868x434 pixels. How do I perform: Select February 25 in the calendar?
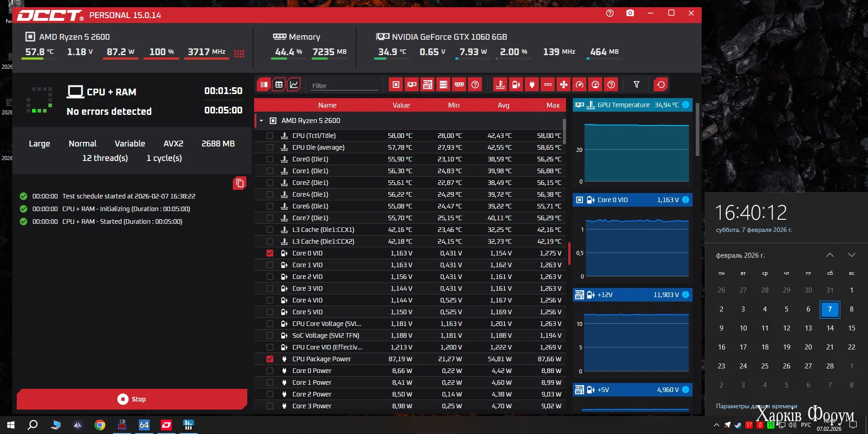765,366
